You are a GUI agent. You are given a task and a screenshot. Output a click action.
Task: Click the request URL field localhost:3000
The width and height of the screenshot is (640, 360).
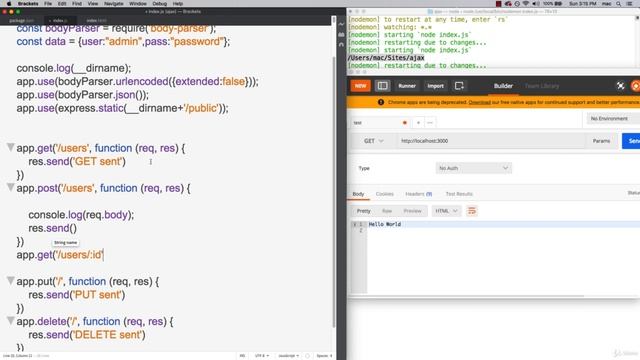click(x=490, y=141)
